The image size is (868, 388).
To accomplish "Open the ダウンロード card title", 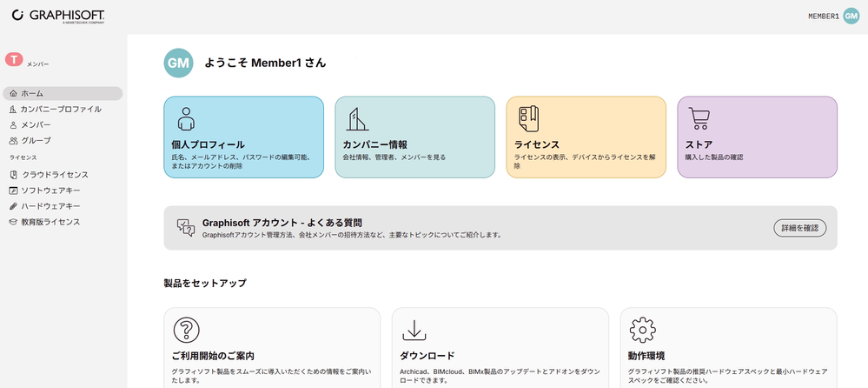I will pyautogui.click(x=427, y=356).
